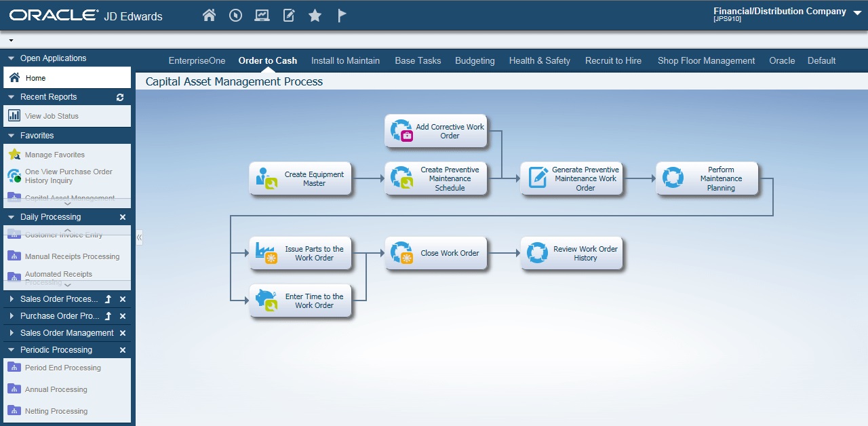
Task: Open the Install to Maintain tab
Action: (x=346, y=60)
